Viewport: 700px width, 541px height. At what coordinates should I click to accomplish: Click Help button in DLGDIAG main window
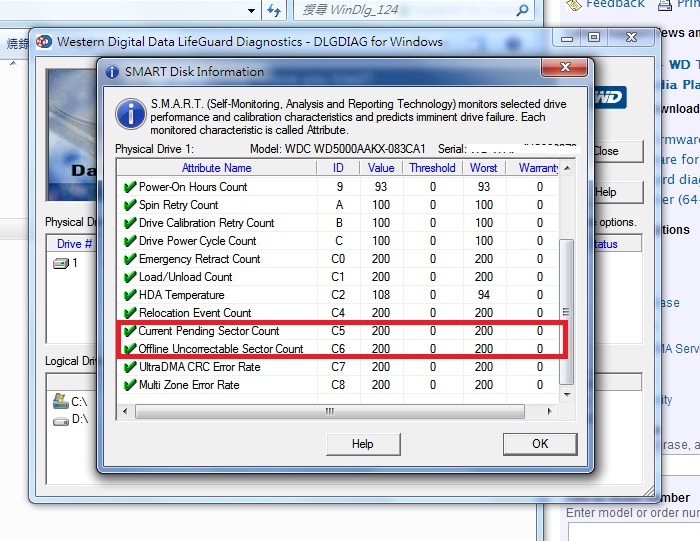[x=618, y=192]
